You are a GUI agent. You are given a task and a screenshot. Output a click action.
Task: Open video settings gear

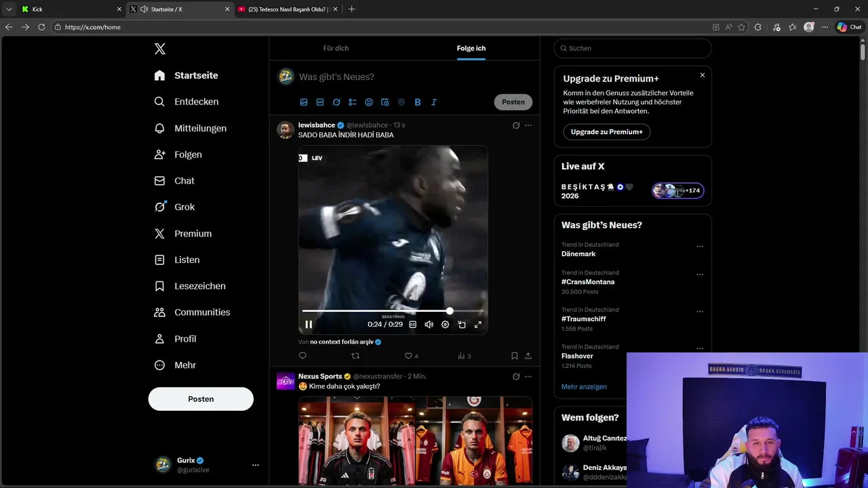coord(446,325)
